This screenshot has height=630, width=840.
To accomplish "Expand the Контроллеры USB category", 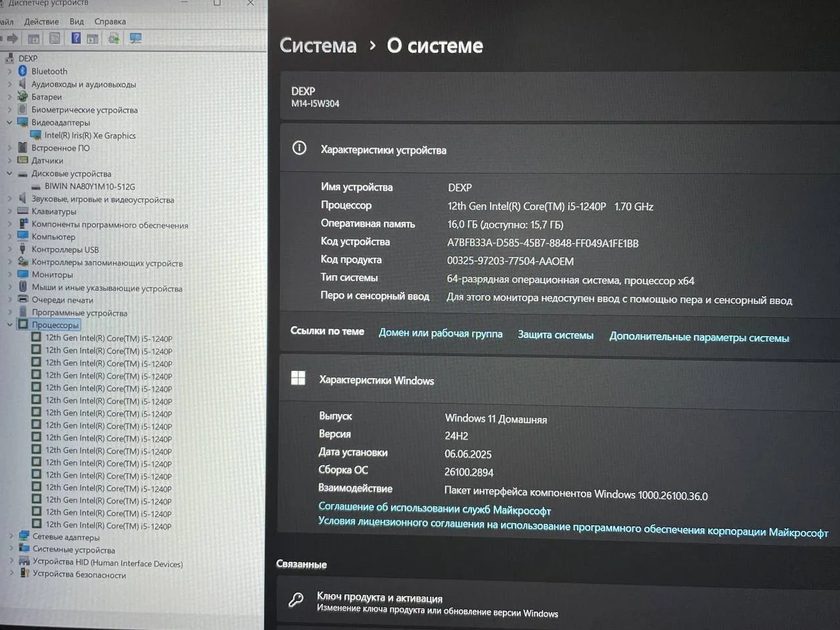I will pos(9,249).
